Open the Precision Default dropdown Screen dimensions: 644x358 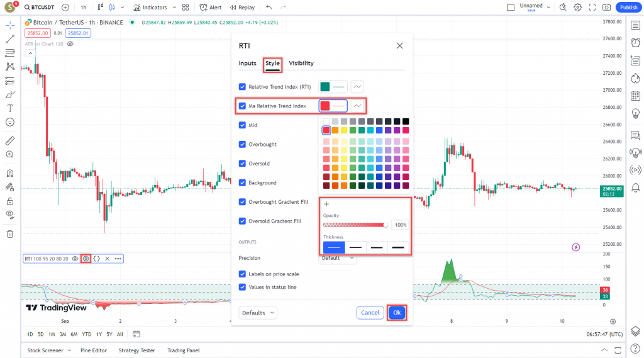coord(338,258)
